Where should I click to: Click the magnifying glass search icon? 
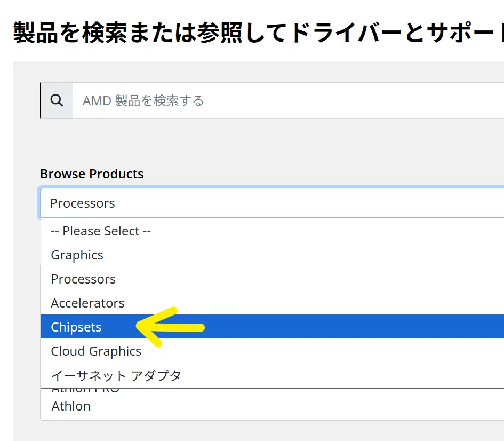(57, 100)
